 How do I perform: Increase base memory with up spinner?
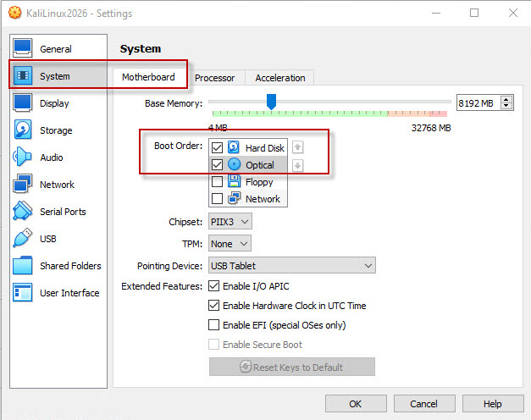coord(506,99)
